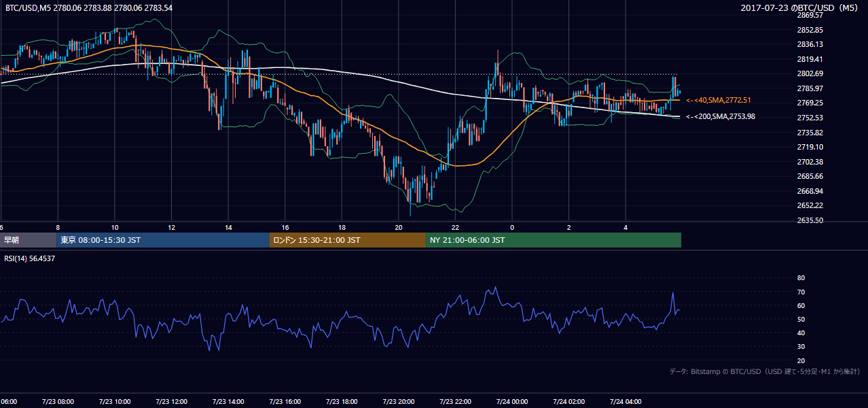The image size is (868, 408).
Task: Click price axis label 2802.69
Action: click(x=810, y=73)
